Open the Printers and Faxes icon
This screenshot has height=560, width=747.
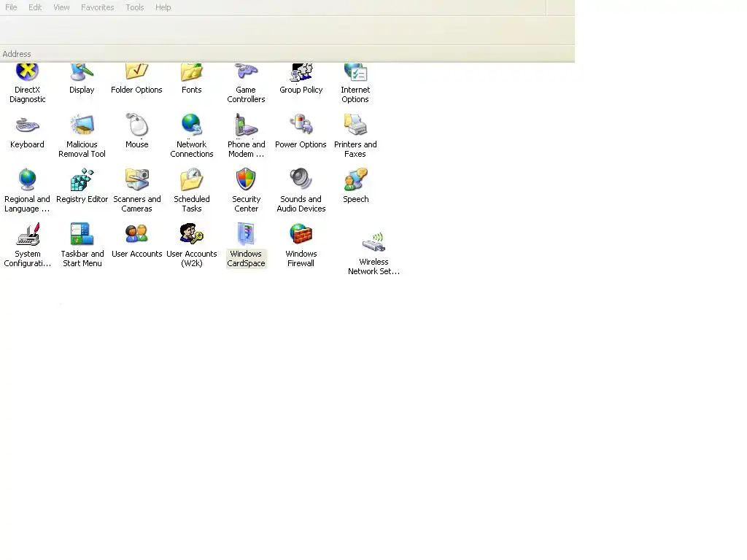(355, 125)
